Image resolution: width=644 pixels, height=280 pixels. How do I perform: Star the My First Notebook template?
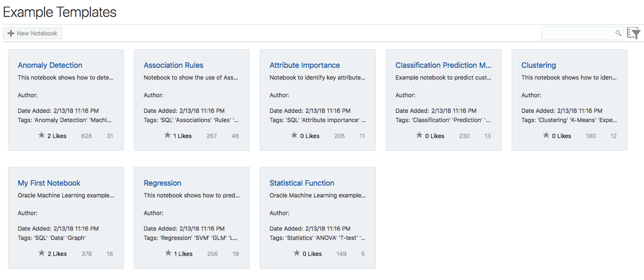[41, 253]
